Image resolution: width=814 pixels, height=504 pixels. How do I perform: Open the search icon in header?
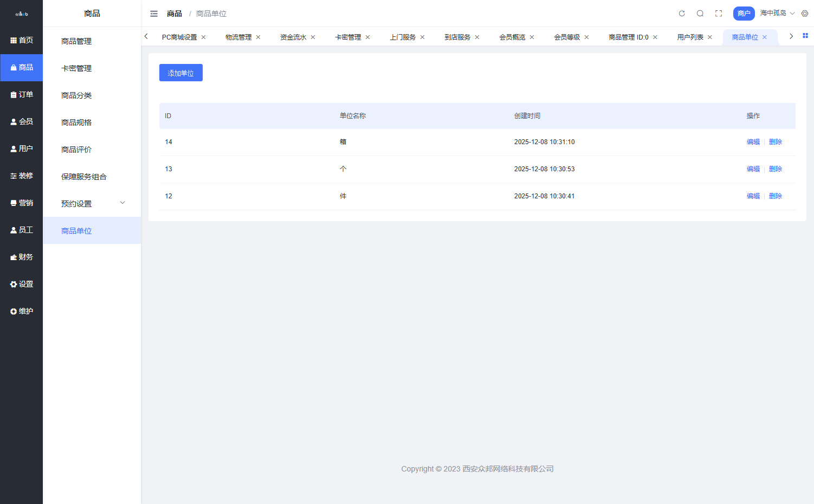coord(700,14)
